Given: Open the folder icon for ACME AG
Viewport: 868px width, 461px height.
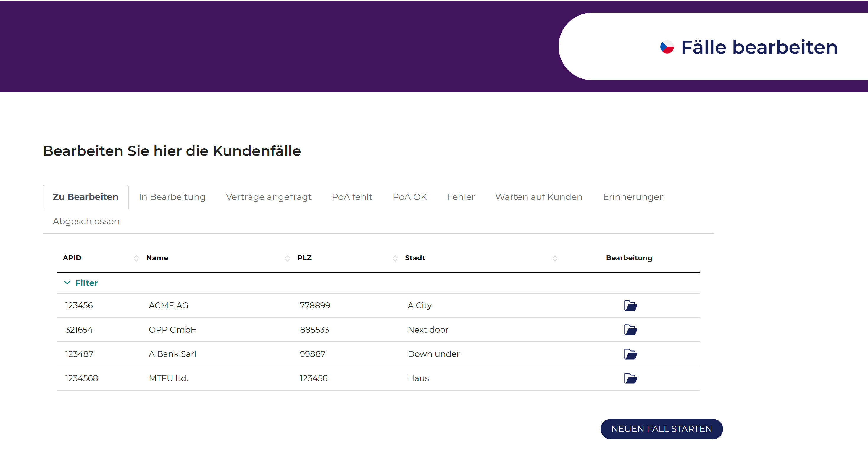Looking at the screenshot, I should (630, 305).
